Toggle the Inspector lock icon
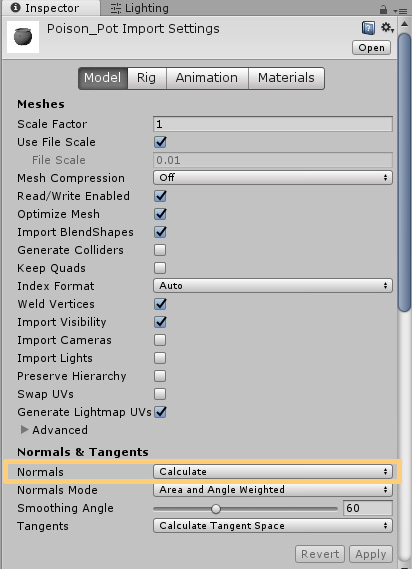Viewport: 412px width, 569px height. pyautogui.click(x=383, y=9)
